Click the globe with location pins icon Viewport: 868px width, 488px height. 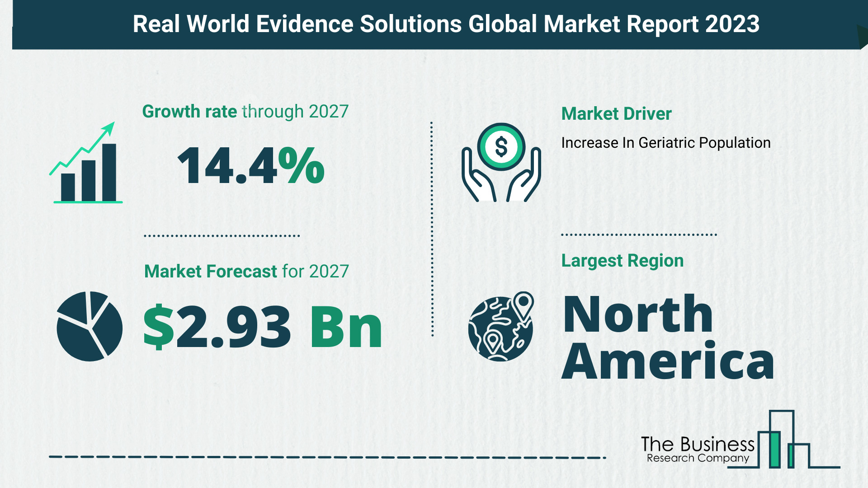tap(501, 326)
